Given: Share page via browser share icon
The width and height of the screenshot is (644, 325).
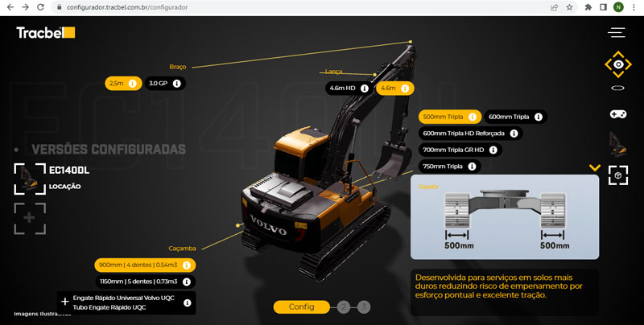Looking at the screenshot, I should pos(554,7).
